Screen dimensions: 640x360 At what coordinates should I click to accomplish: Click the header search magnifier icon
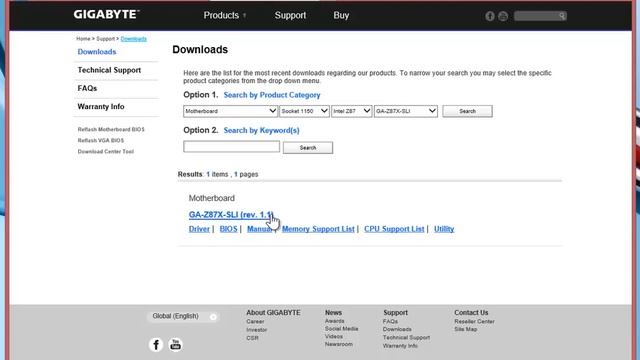[x=562, y=16]
